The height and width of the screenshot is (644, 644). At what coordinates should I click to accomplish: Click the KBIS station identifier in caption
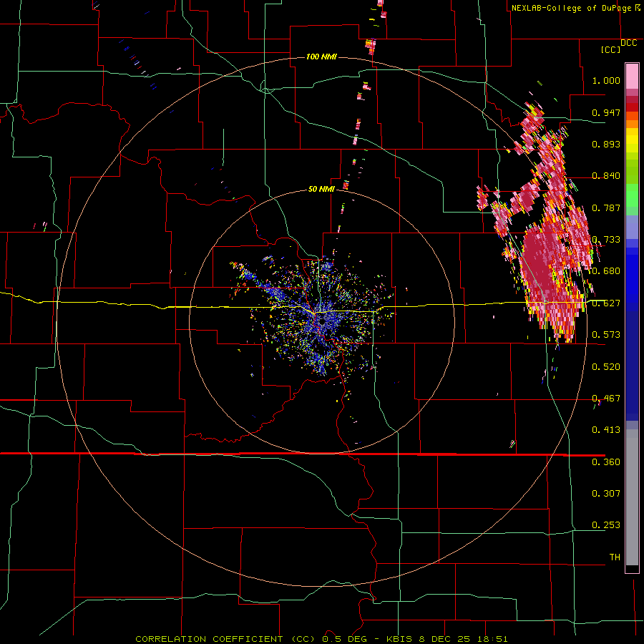(x=399, y=639)
